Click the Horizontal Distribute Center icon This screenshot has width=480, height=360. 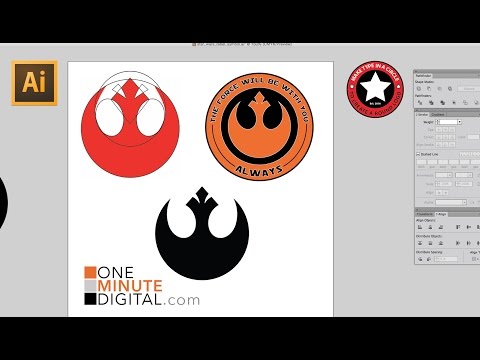click(469, 243)
